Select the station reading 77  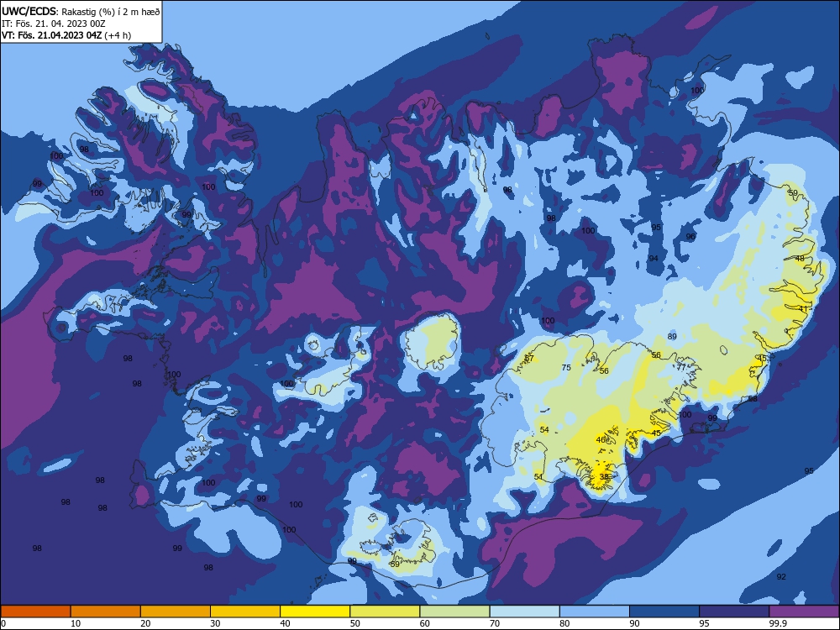click(681, 368)
